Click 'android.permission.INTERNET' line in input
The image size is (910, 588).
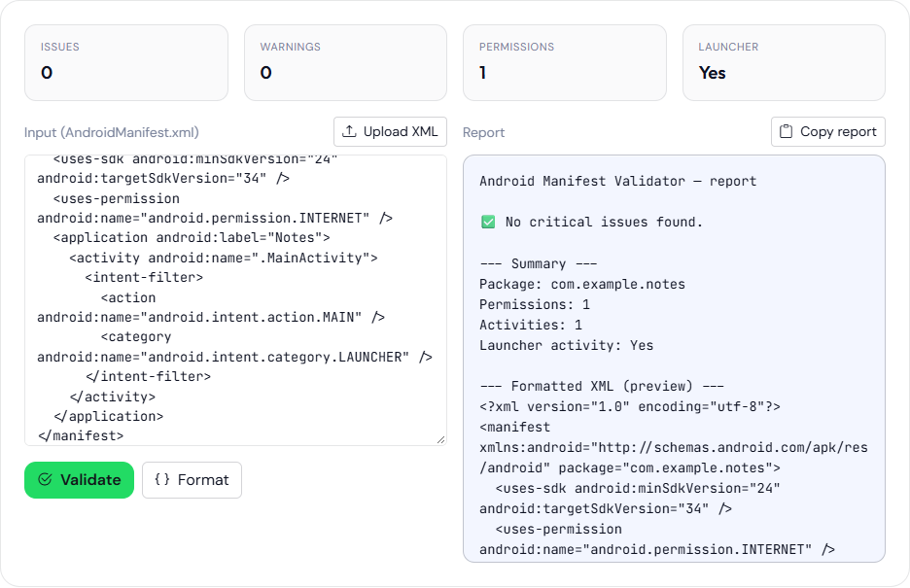(x=215, y=218)
